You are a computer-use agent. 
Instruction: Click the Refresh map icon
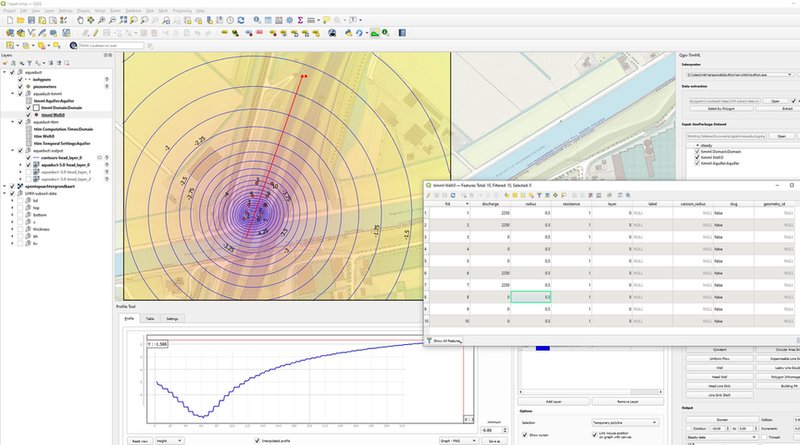coord(241,20)
